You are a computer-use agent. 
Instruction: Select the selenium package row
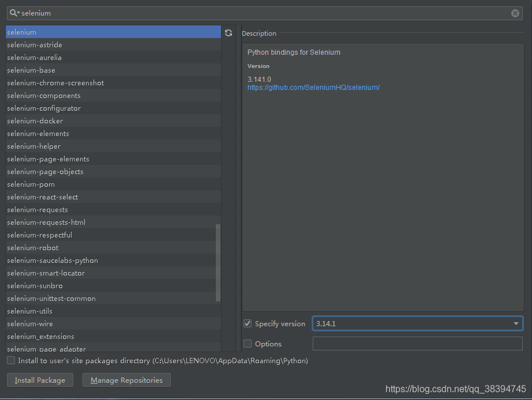[113, 32]
